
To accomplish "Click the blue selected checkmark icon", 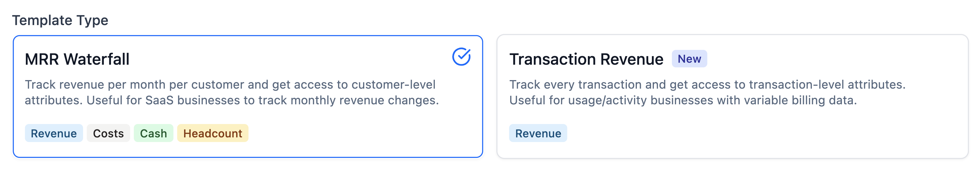I will tap(461, 57).
